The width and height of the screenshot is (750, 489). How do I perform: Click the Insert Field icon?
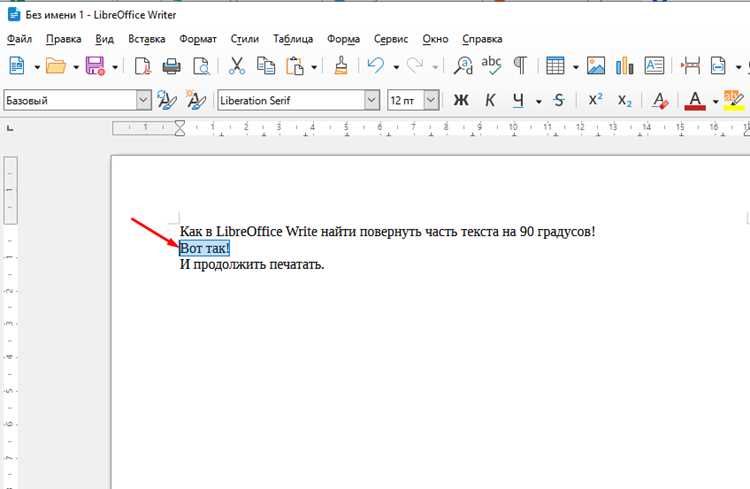718,66
